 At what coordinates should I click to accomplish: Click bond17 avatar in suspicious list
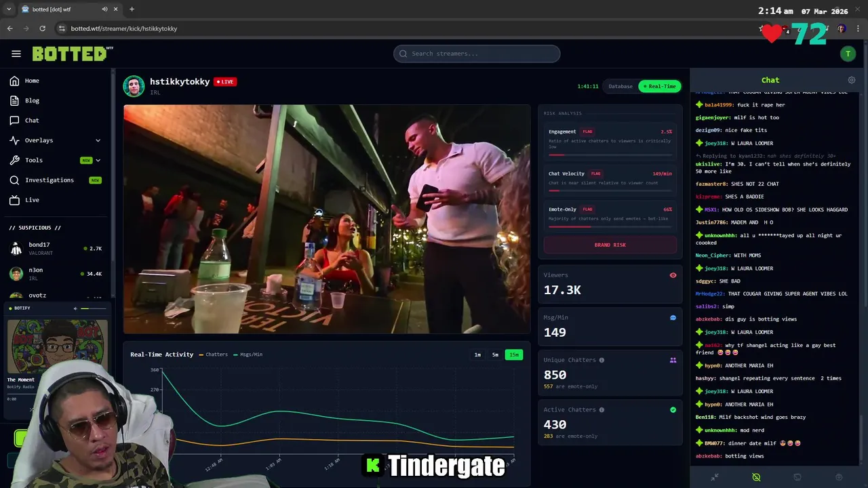(16, 249)
